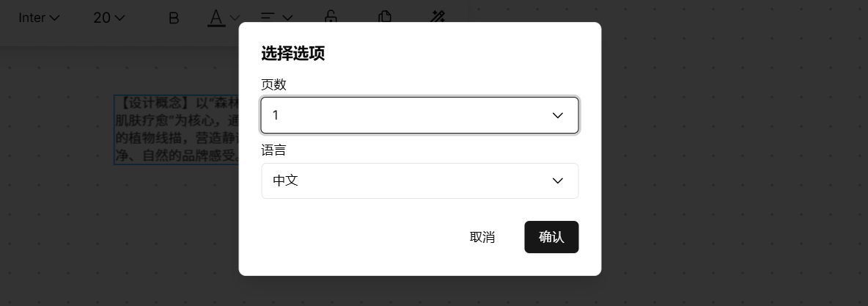The width and height of the screenshot is (868, 306).
Task: Toggle bold with the B icon
Action: (x=173, y=18)
